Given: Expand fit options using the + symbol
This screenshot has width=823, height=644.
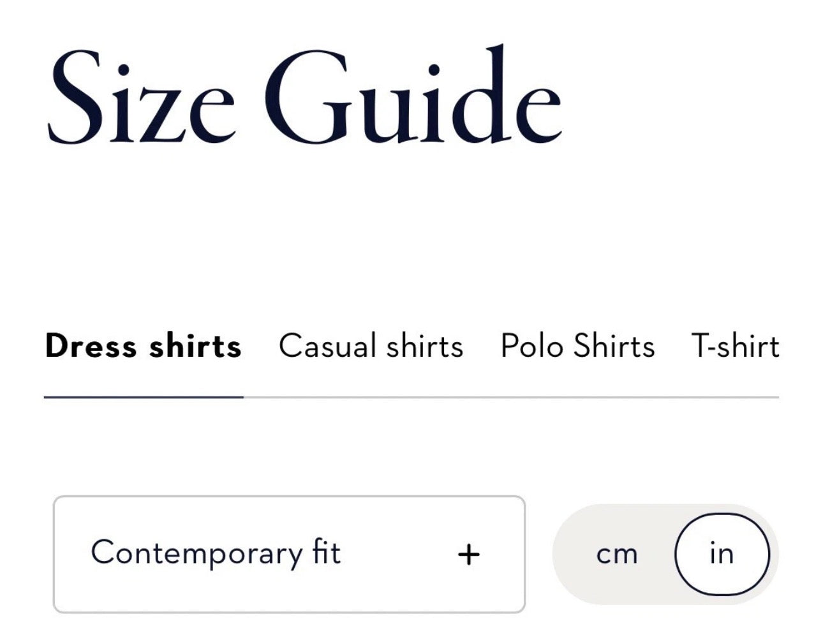Looking at the screenshot, I should (x=468, y=554).
